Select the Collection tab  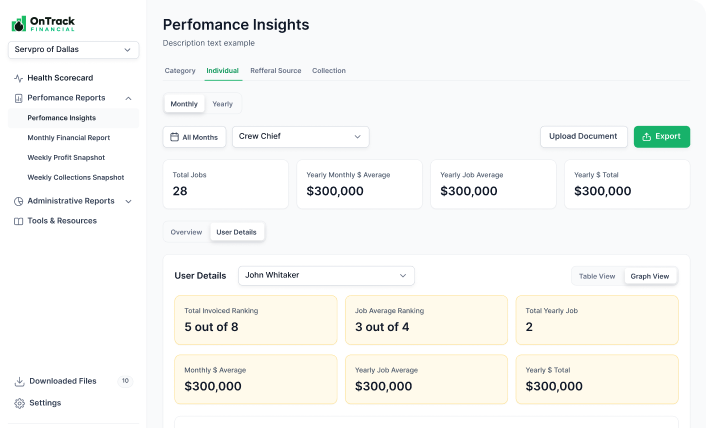pos(329,71)
